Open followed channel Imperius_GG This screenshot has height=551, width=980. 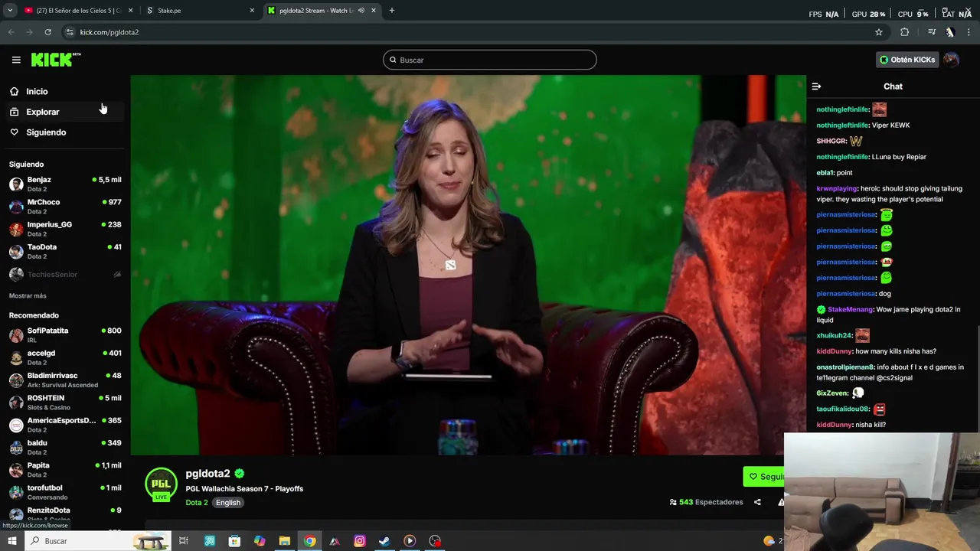(x=65, y=229)
